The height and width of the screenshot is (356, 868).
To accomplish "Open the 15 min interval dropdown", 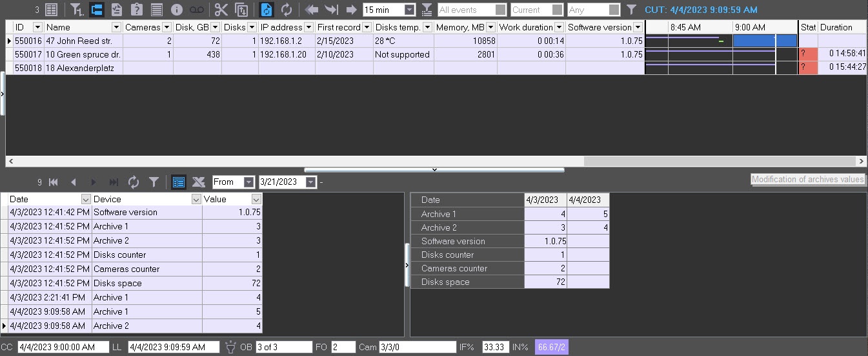I will click(x=409, y=10).
